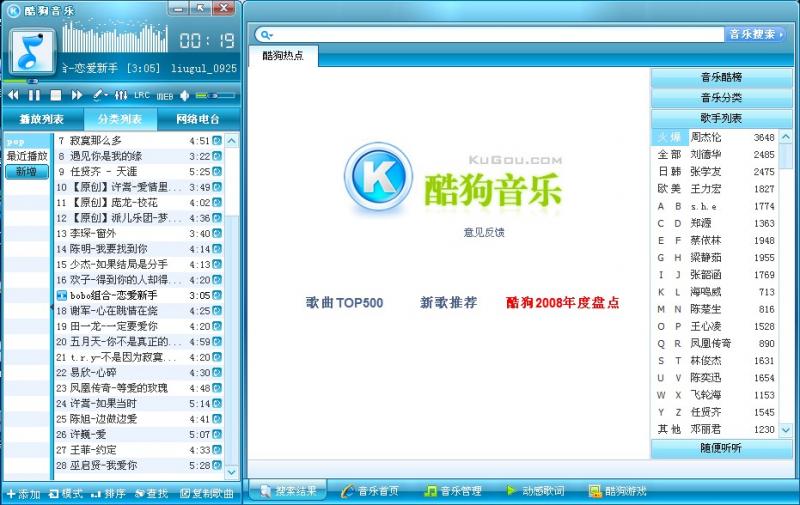Select song 少杰-如果结局是分手

coord(139,264)
